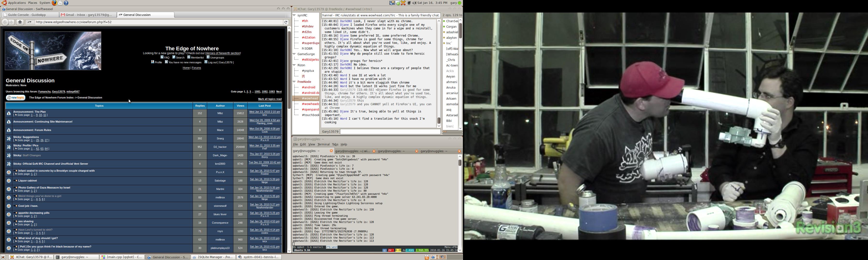Open the Terminal menu
Viewport: 868px width, 260px height.
tap(323, 144)
